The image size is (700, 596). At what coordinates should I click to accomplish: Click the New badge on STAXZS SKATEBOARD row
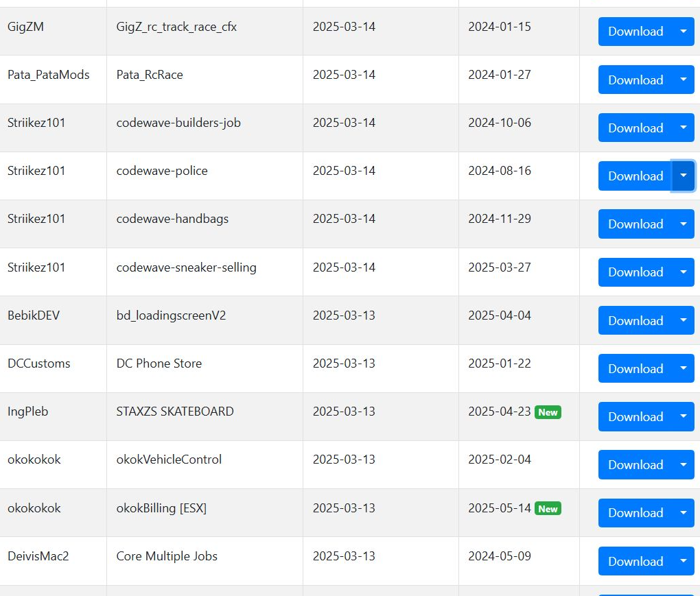548,412
